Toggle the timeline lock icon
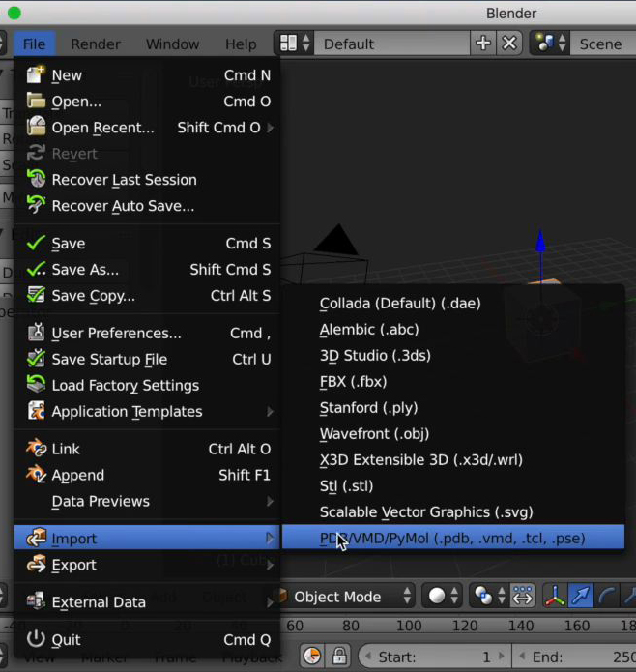This screenshot has height=672, width=636. (x=339, y=656)
